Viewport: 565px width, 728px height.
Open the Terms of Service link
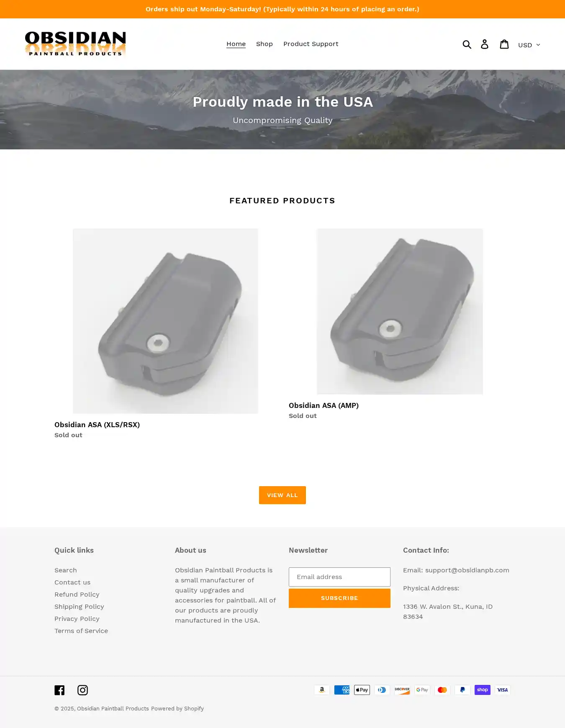81,631
